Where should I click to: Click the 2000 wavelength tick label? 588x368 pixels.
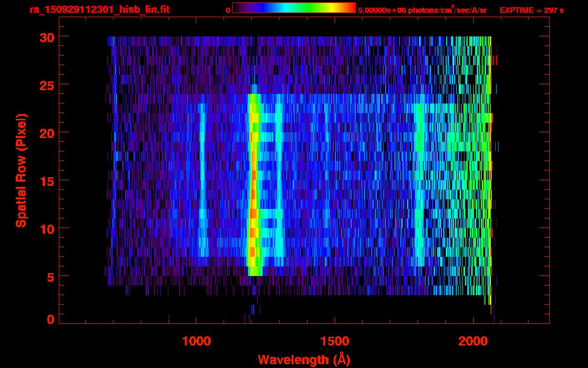click(x=473, y=341)
